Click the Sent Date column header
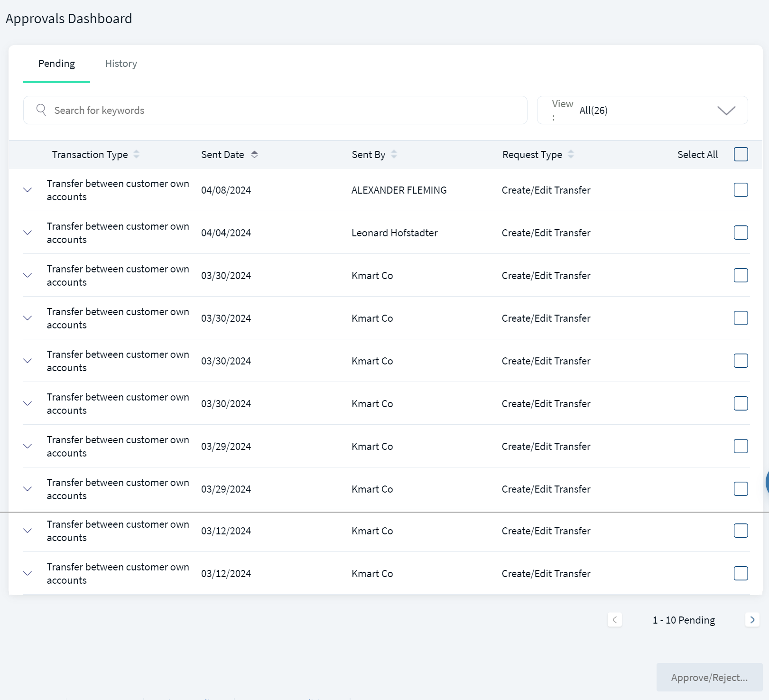Screen dimensions: 769x700 tap(222, 155)
